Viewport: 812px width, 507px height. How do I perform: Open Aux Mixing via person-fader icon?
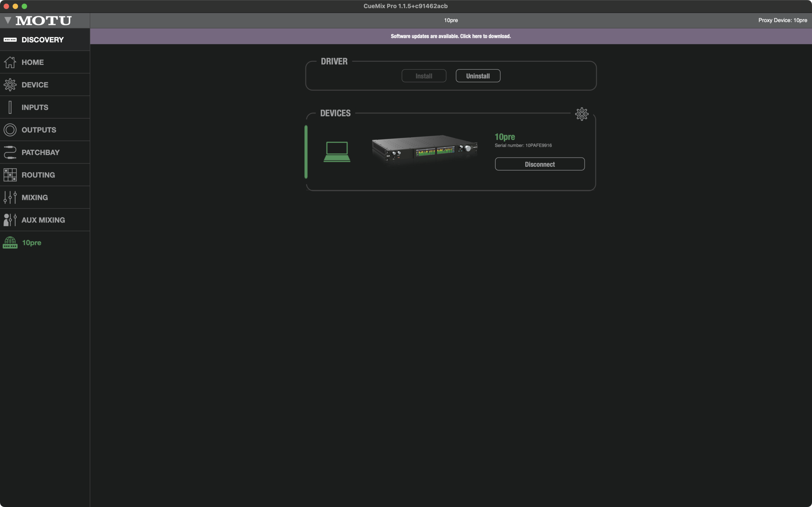point(10,220)
